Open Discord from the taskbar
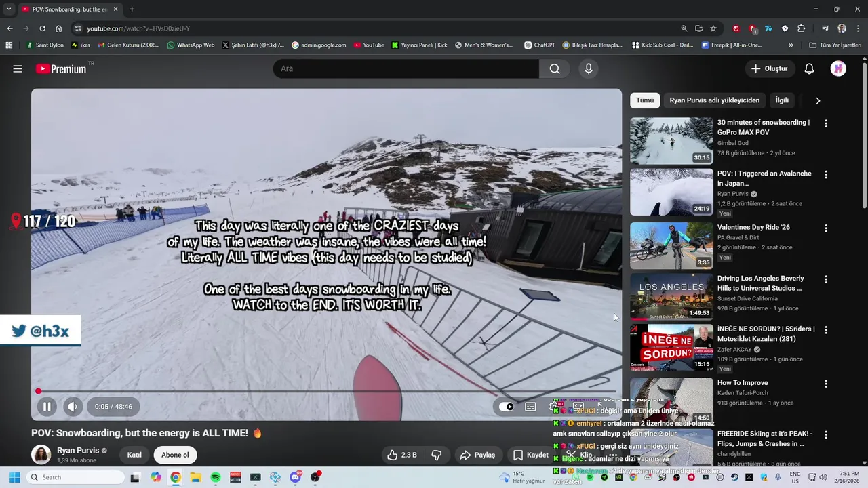The image size is (868, 488). point(295,477)
